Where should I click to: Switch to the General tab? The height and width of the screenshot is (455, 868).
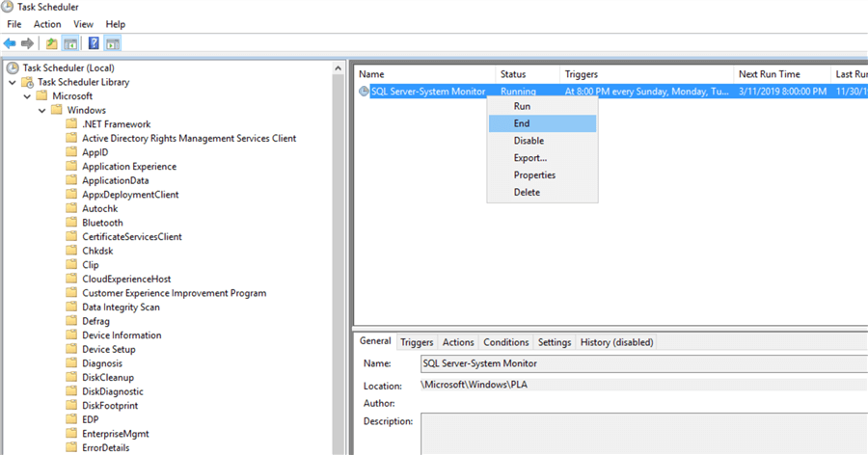click(375, 341)
